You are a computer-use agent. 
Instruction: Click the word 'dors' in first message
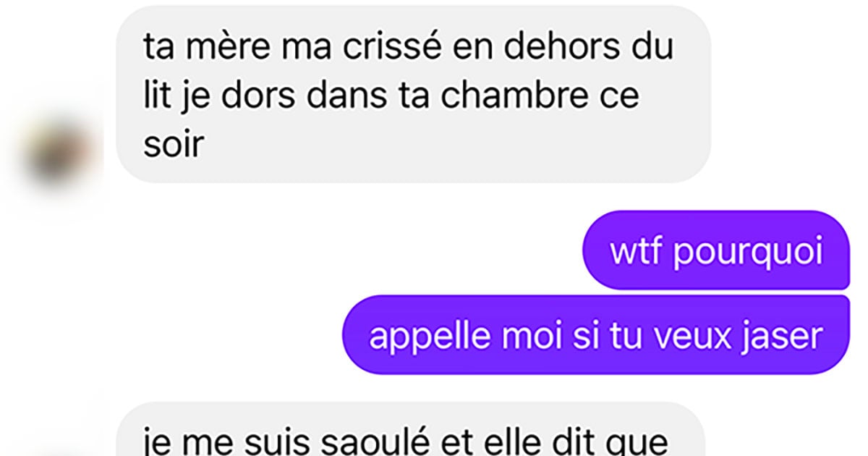[x=255, y=96]
